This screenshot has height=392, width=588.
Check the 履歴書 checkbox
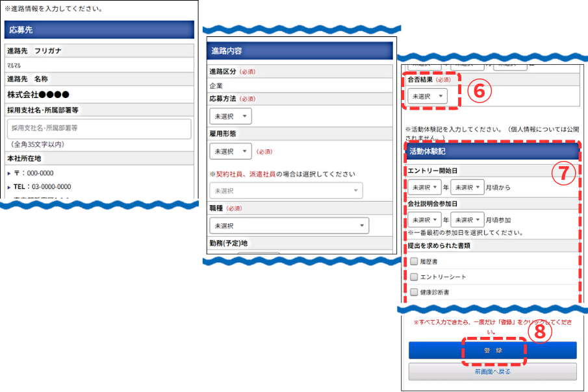[414, 262]
